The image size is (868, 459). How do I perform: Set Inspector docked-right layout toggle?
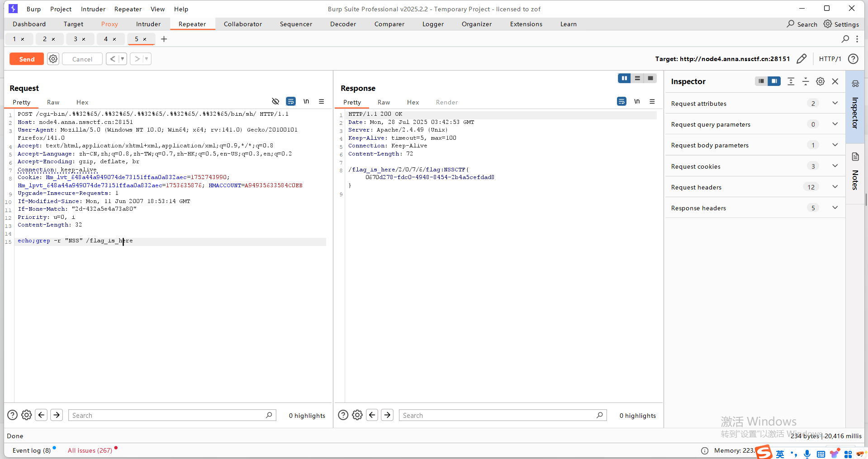coord(774,81)
